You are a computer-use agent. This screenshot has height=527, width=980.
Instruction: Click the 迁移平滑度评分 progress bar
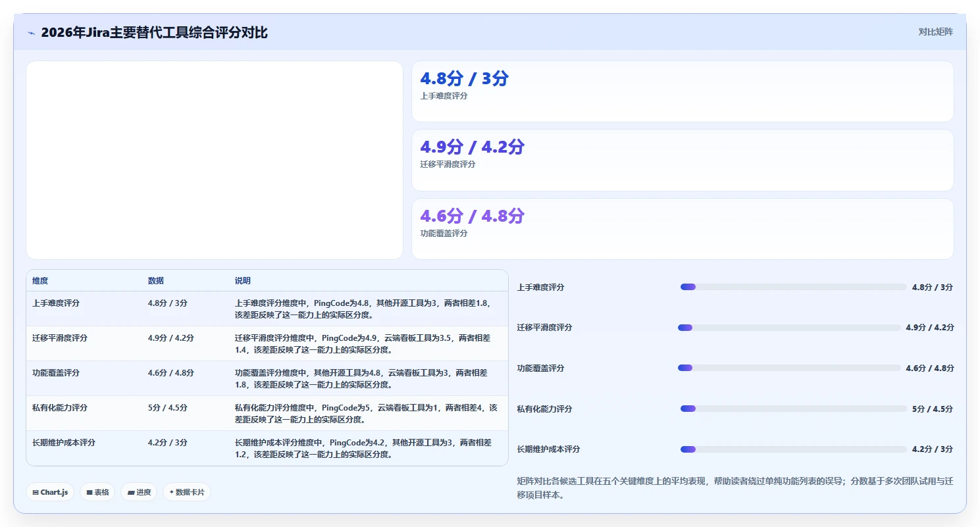tap(789, 328)
